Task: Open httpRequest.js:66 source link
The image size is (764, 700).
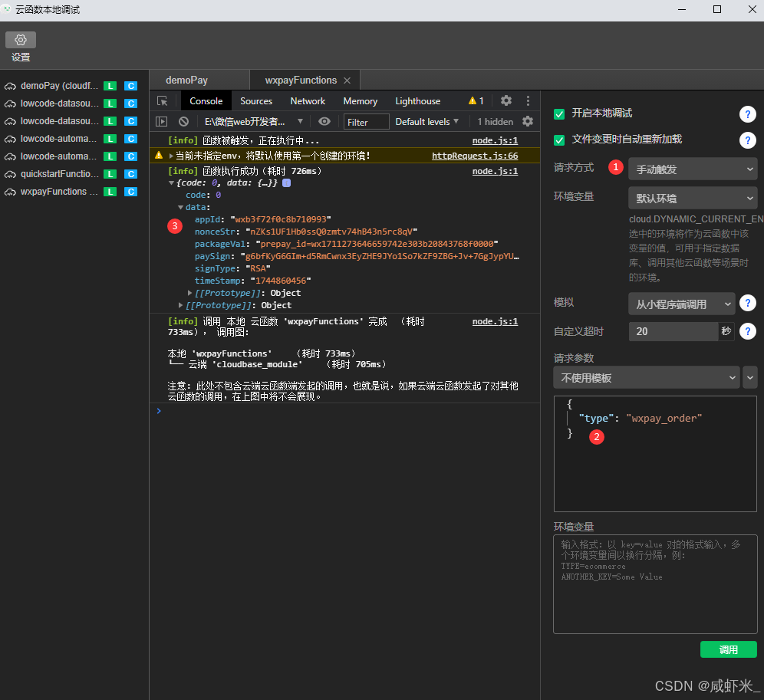Action: coord(475,156)
